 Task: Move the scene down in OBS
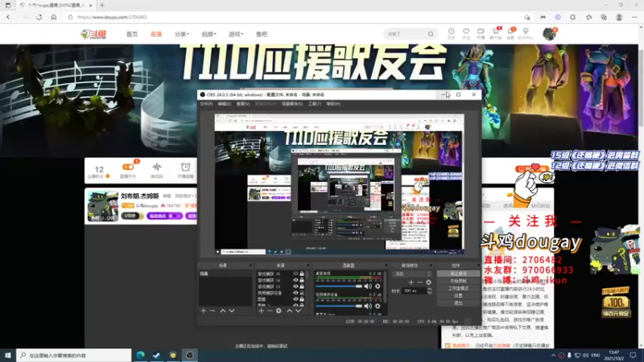(232, 311)
